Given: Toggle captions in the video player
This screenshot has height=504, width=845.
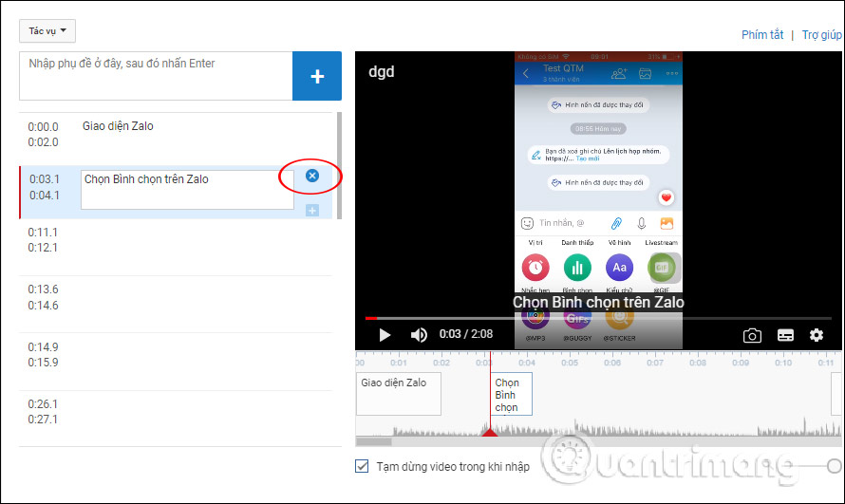Looking at the screenshot, I should 785,335.
